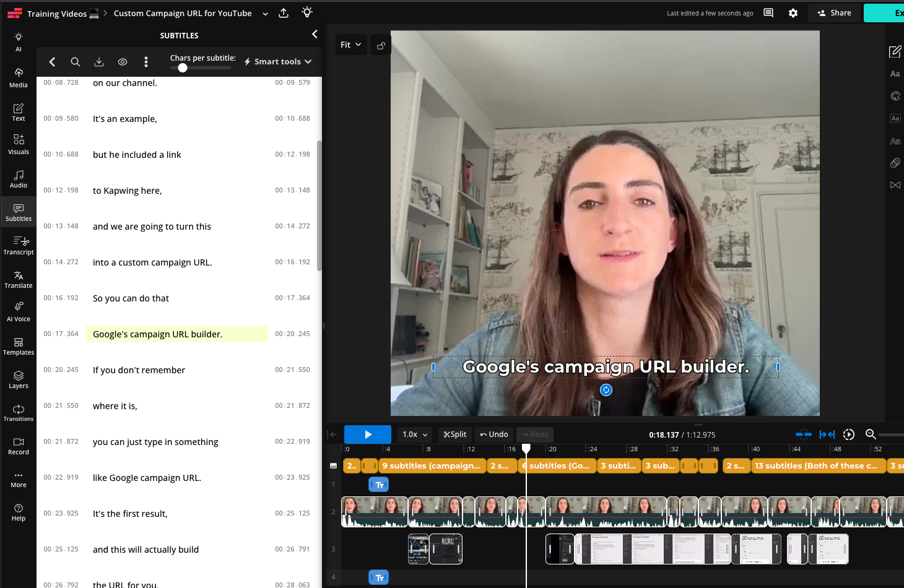Open subtitles more options menu

click(x=146, y=62)
